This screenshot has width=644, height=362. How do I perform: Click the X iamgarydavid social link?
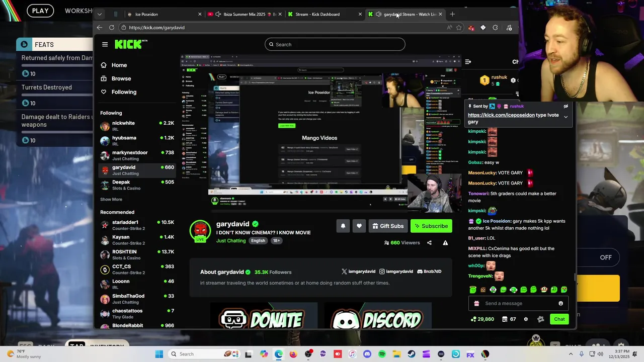[358, 271]
